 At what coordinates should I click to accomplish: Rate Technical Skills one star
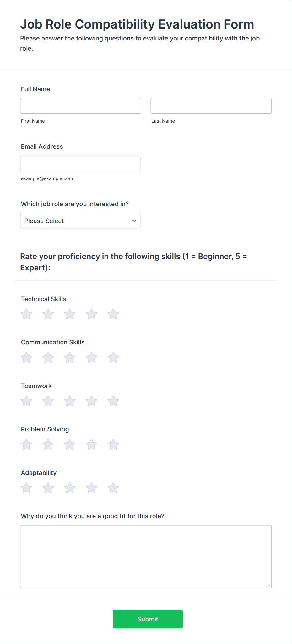pyautogui.click(x=26, y=314)
